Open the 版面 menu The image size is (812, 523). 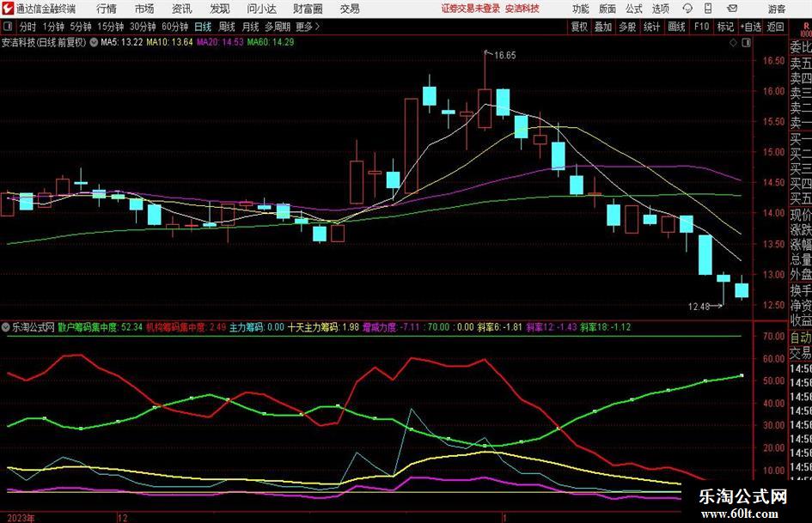tap(607, 9)
